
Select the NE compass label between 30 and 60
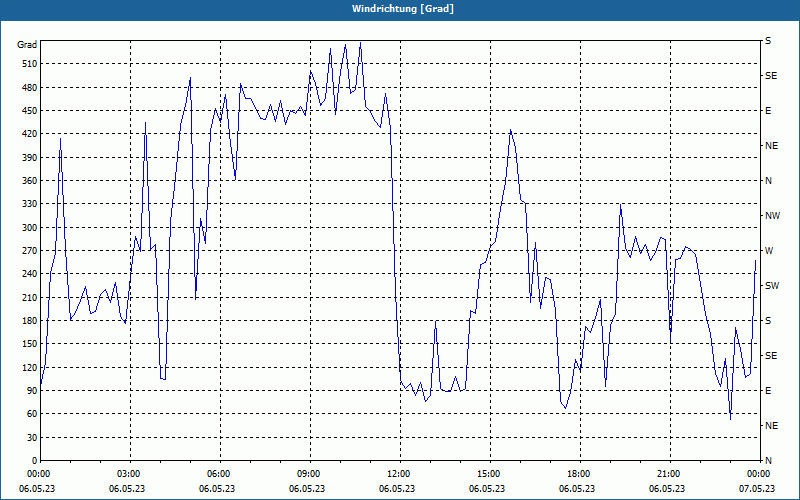[771, 426]
